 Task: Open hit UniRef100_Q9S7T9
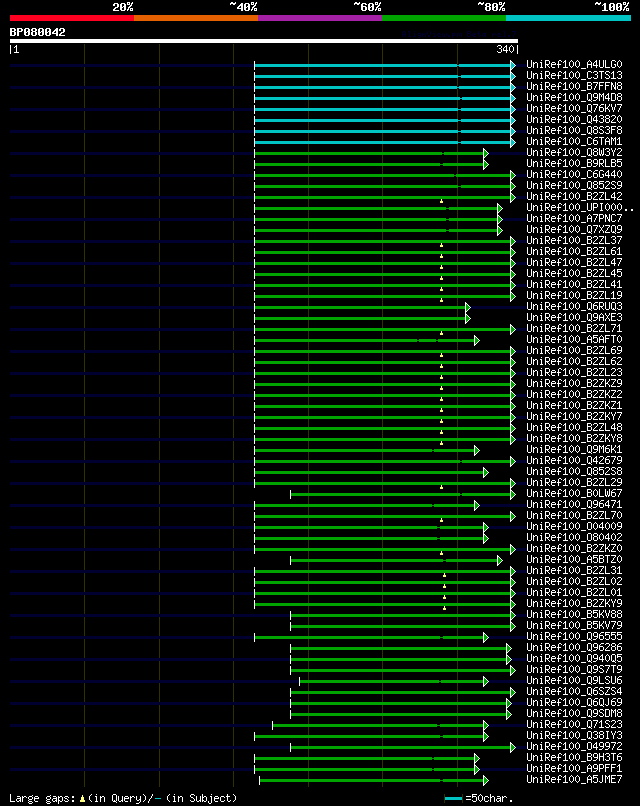pyautogui.click(x=574, y=669)
